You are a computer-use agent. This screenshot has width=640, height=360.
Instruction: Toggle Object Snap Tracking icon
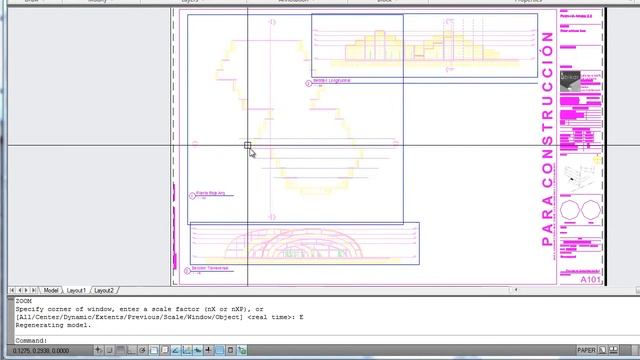point(176,350)
